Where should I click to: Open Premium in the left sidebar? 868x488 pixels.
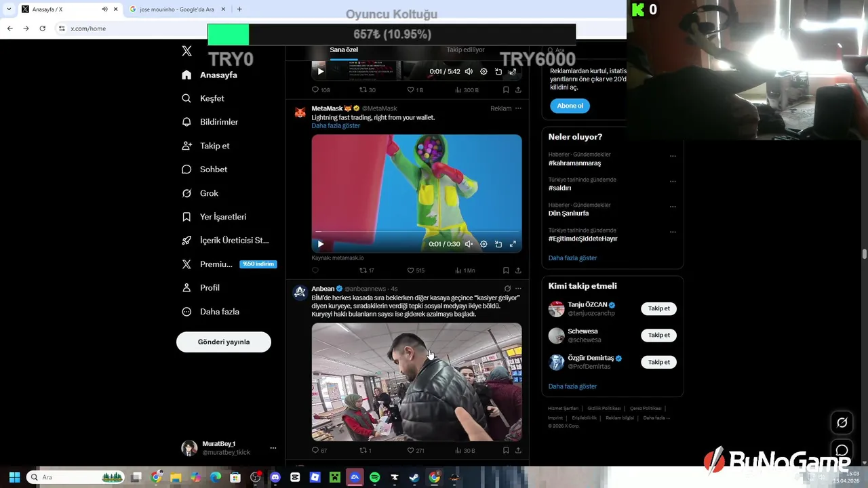click(229, 264)
